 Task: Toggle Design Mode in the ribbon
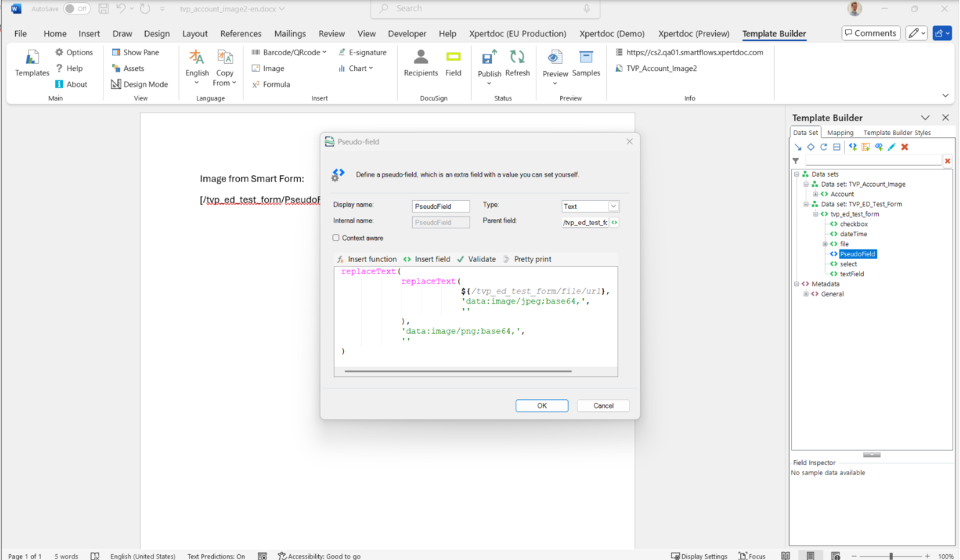click(x=139, y=84)
